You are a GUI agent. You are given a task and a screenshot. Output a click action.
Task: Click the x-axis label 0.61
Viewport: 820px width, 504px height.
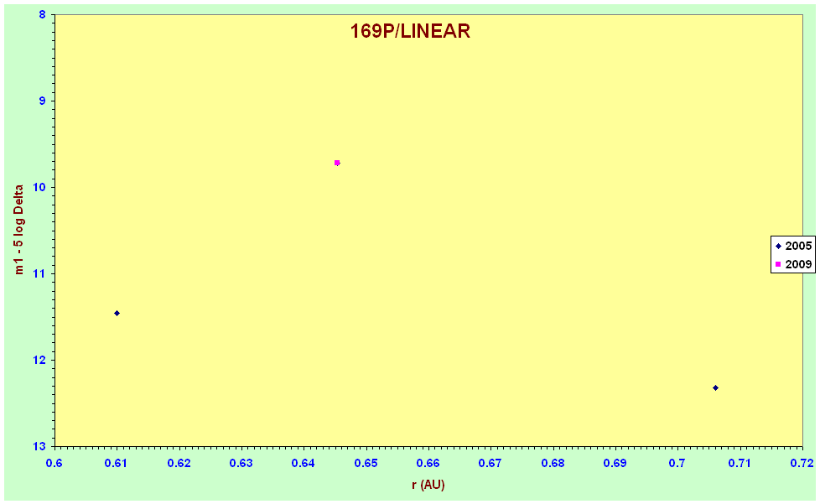tap(116, 463)
